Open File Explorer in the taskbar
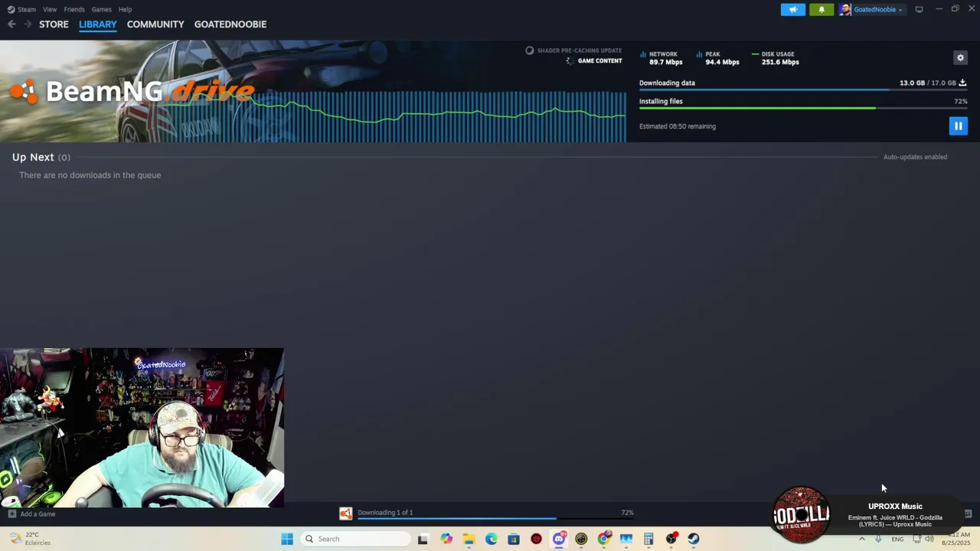The height and width of the screenshot is (551, 980). [469, 539]
